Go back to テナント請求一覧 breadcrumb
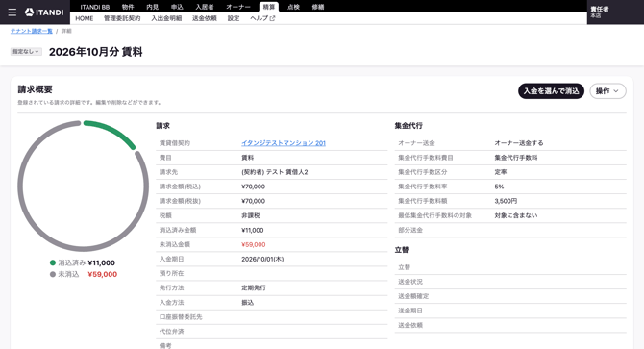 pos(32,31)
